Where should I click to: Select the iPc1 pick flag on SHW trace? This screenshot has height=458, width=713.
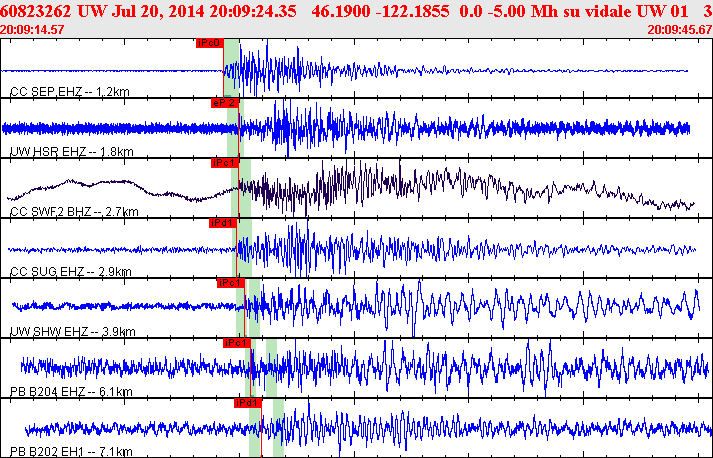click(x=231, y=283)
